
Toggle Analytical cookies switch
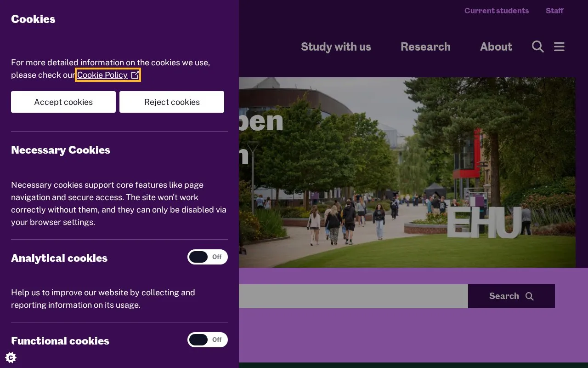pos(208,257)
